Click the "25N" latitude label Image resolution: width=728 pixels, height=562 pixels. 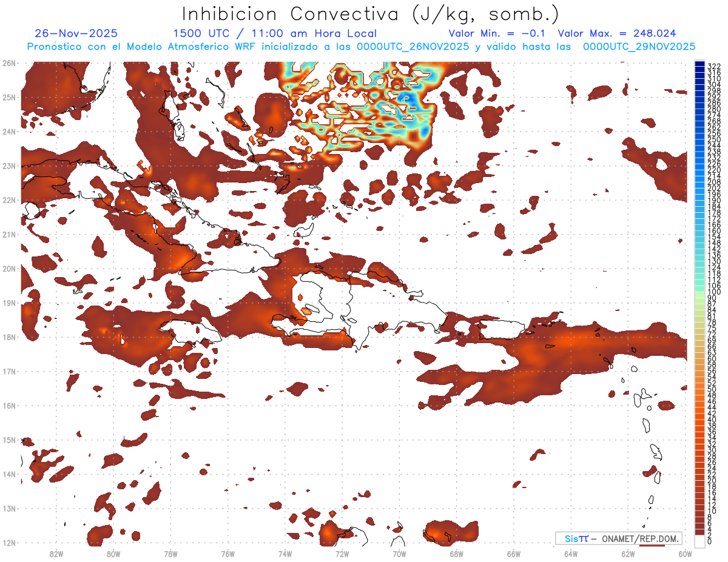[x=9, y=97]
